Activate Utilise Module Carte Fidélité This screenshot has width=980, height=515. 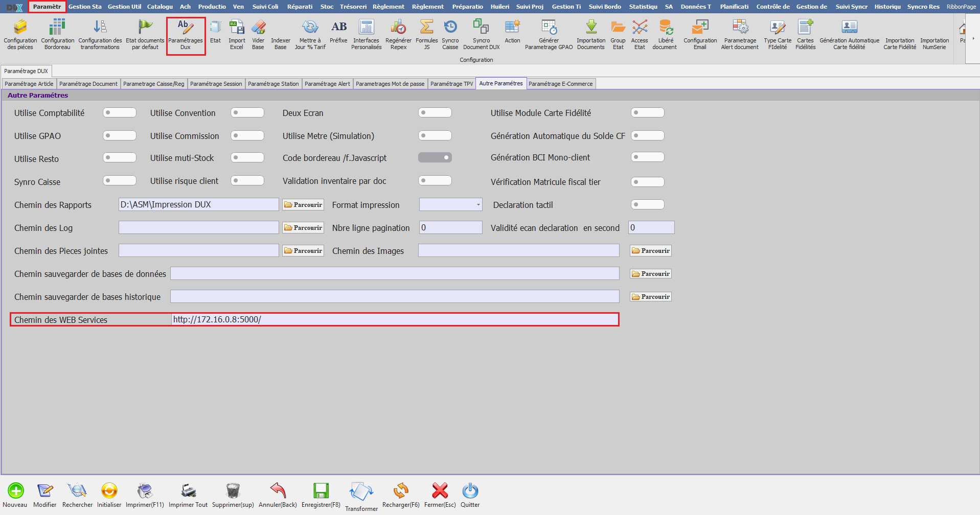pyautogui.click(x=647, y=112)
